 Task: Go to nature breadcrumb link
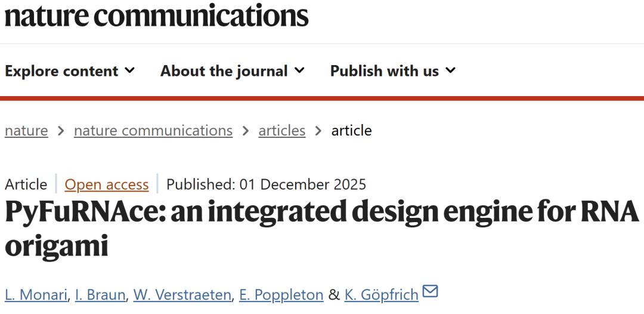click(x=26, y=131)
